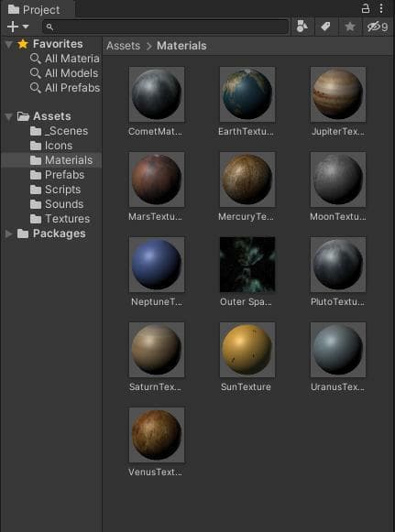Click the 'CometMat...' file name label
The width and height of the screenshot is (395, 532).
tap(155, 131)
